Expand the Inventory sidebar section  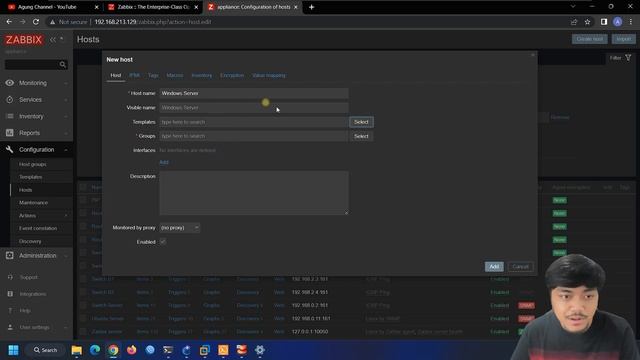(x=36, y=116)
